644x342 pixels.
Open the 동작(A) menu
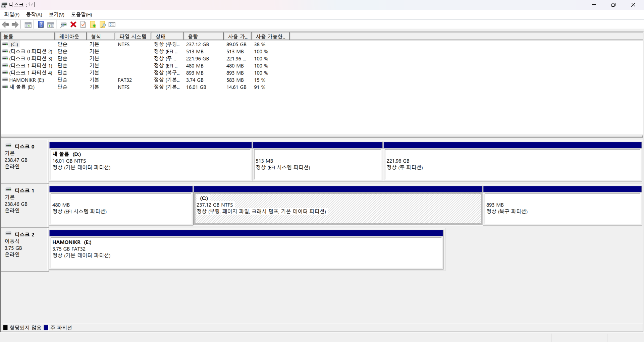[x=34, y=14]
